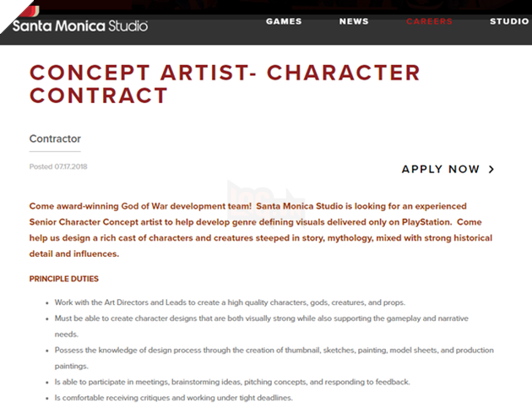Click the Contractor job type label
Screen dimensions: 532x408
[55, 139]
